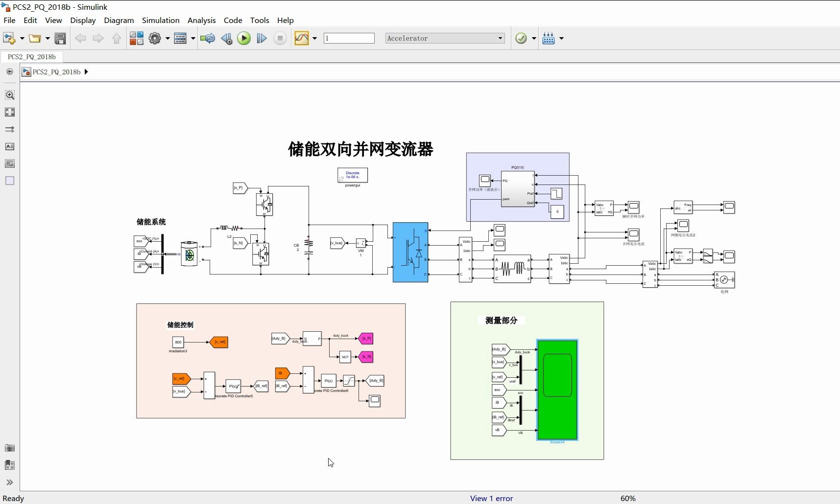The height and width of the screenshot is (504, 840).
Task: Select the magenta [s_P] Goto block
Action: coord(366,338)
